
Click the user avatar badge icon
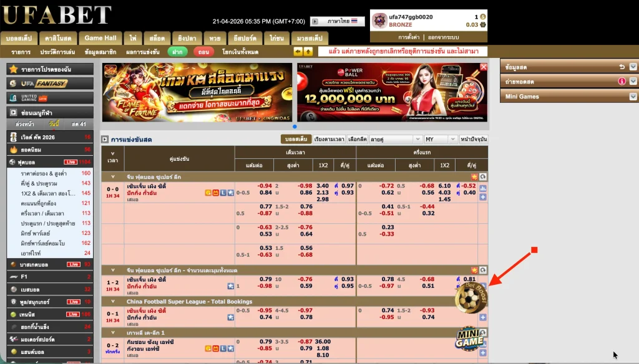click(x=379, y=21)
